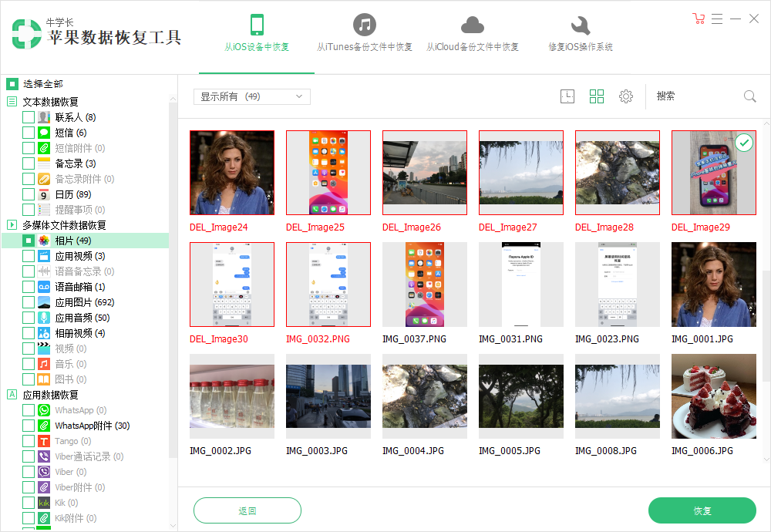Viewport: 771px width, 532px height.
Task: Click the 备忘录 notes icon
Action: 44,163
